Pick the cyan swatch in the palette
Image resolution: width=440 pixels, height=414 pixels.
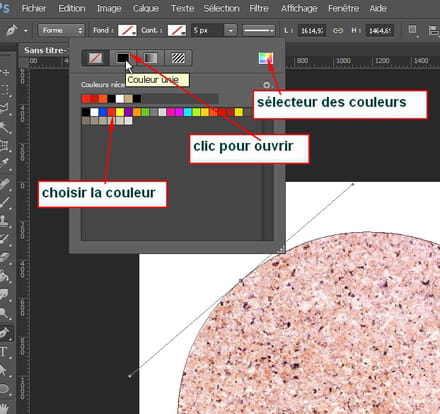[188, 112]
